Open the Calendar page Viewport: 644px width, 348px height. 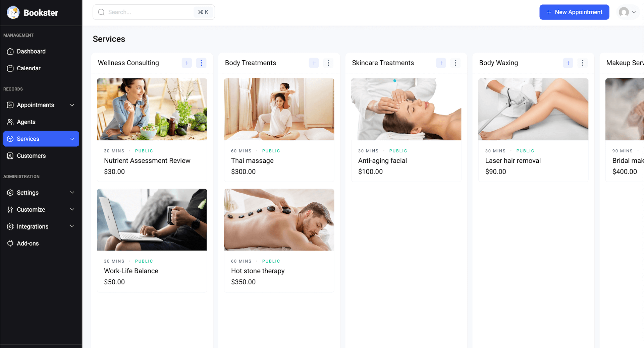(29, 68)
